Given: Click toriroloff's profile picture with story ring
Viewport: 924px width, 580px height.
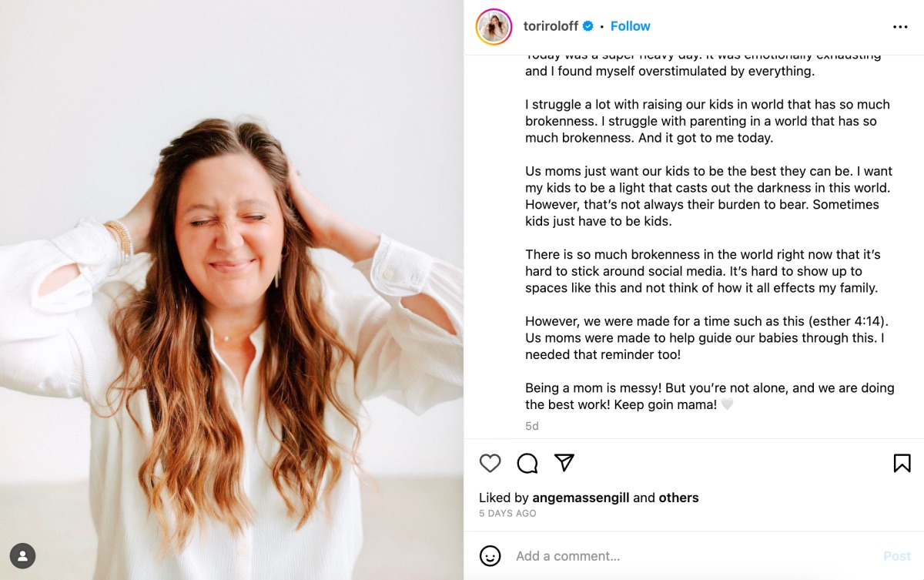Looking at the screenshot, I should (x=494, y=27).
